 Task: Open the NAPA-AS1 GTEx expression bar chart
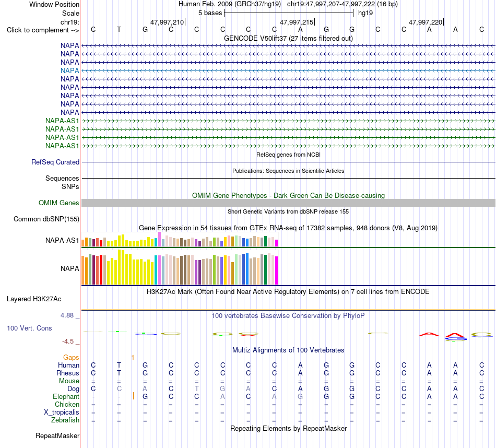coord(180,240)
